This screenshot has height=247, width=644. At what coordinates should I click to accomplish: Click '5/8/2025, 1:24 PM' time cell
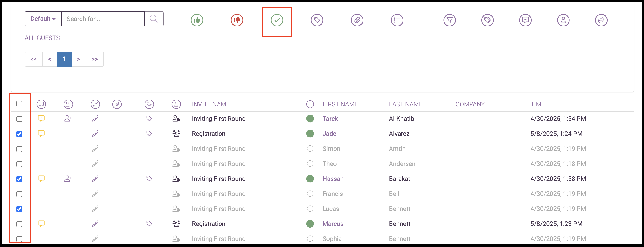[556, 134]
